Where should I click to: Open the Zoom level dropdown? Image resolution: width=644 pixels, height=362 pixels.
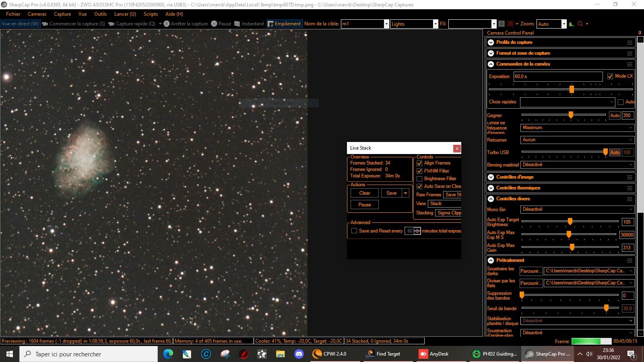[x=564, y=24]
